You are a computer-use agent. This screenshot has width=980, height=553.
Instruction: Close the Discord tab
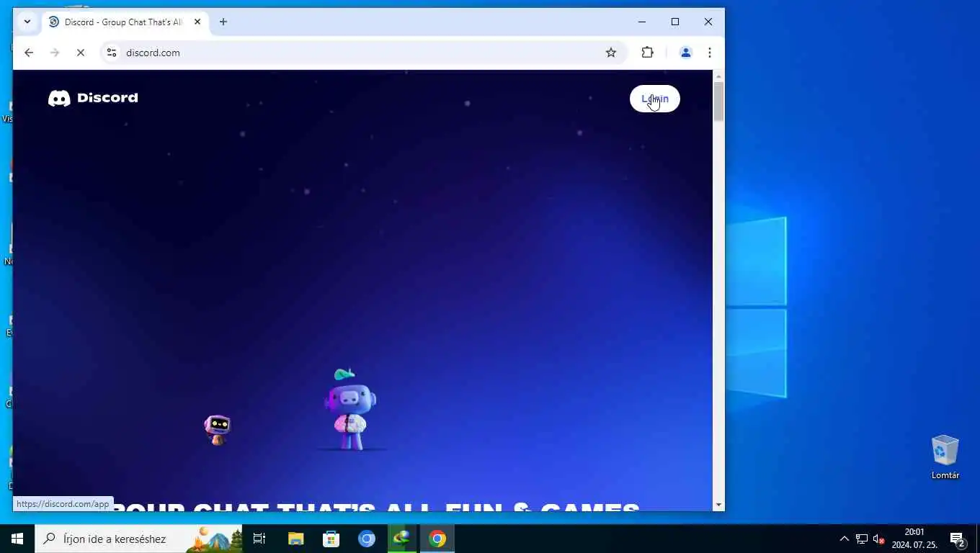[197, 22]
